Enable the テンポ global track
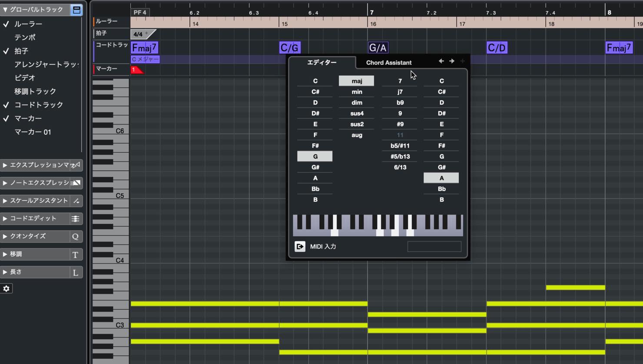This screenshot has width=643, height=364. tap(25, 37)
